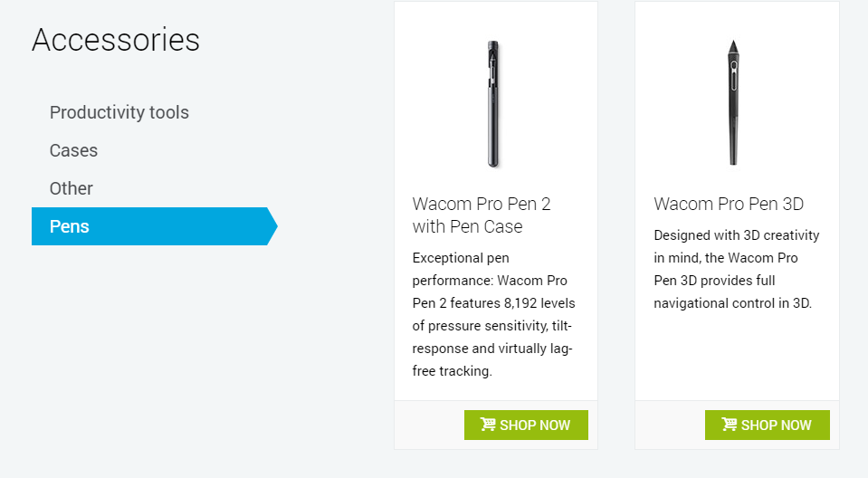The width and height of the screenshot is (868, 478).
Task: Click the cart icon under Wacom Pro Pen 3D
Action: tap(729, 425)
